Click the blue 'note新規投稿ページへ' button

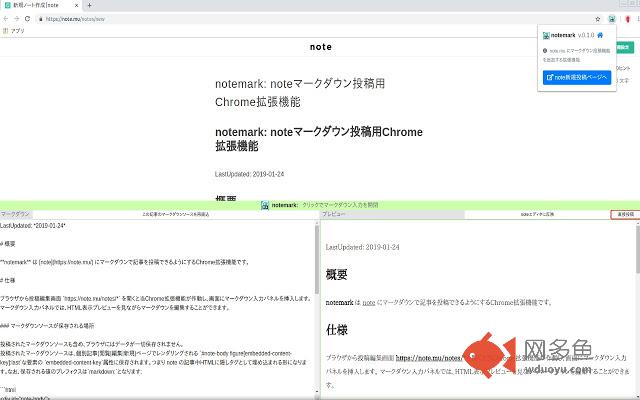click(577, 77)
